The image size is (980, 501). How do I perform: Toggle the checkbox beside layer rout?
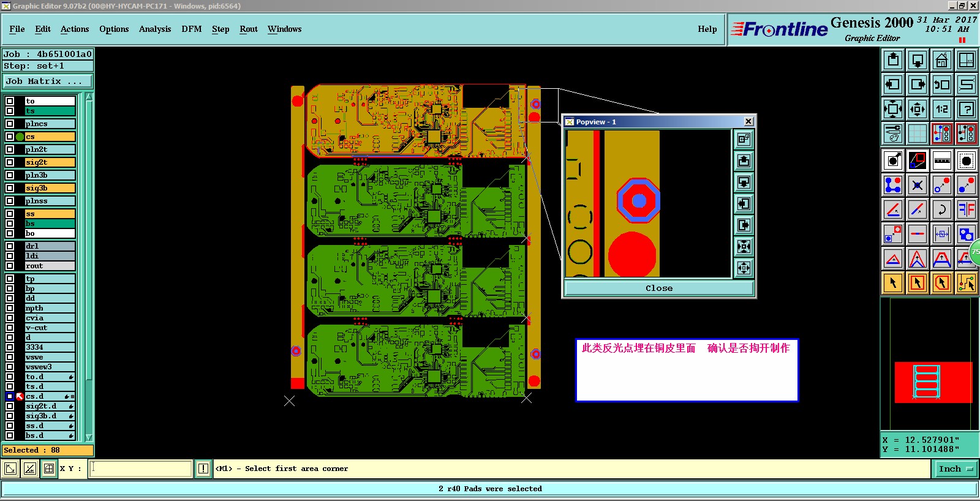click(10, 266)
